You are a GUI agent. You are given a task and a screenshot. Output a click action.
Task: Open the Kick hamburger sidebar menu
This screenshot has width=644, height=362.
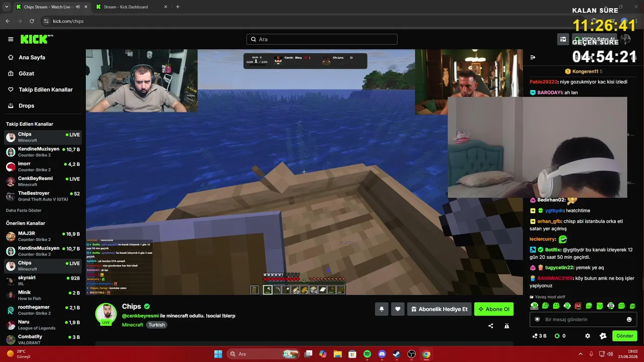coord(11,39)
